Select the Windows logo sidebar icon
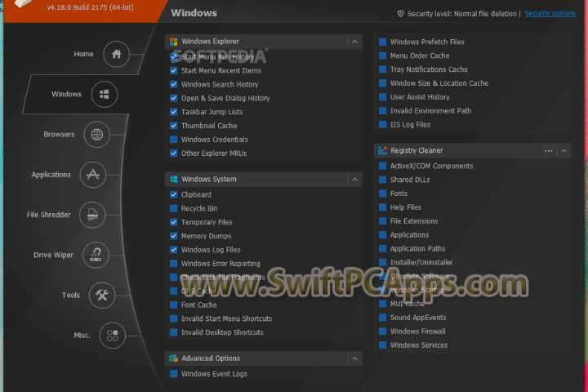This screenshot has width=588, height=392. tap(105, 94)
